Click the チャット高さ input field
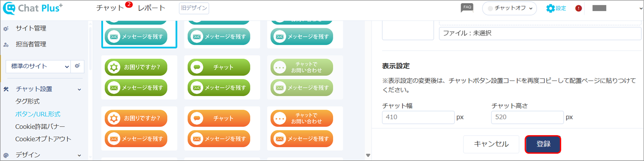Screen dimensions: 644x161 click(527, 117)
